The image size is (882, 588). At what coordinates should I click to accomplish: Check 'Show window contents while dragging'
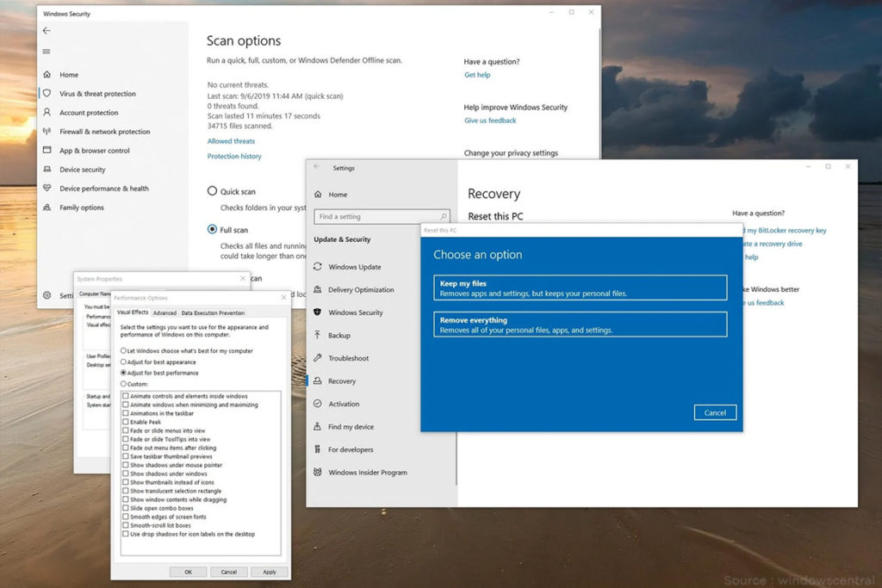tap(126, 499)
